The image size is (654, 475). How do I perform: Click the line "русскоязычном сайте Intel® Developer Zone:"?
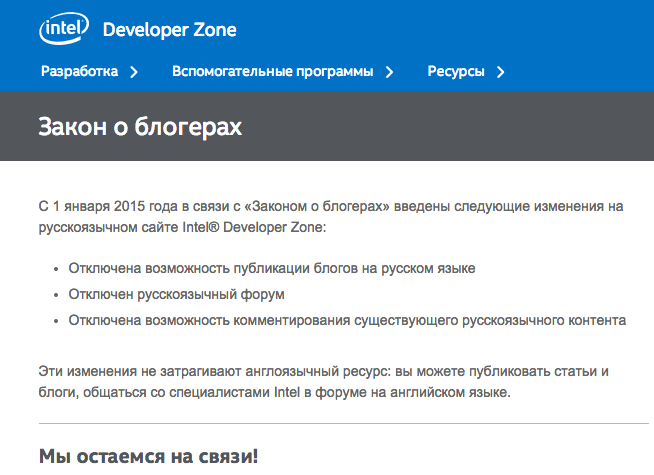point(182,227)
